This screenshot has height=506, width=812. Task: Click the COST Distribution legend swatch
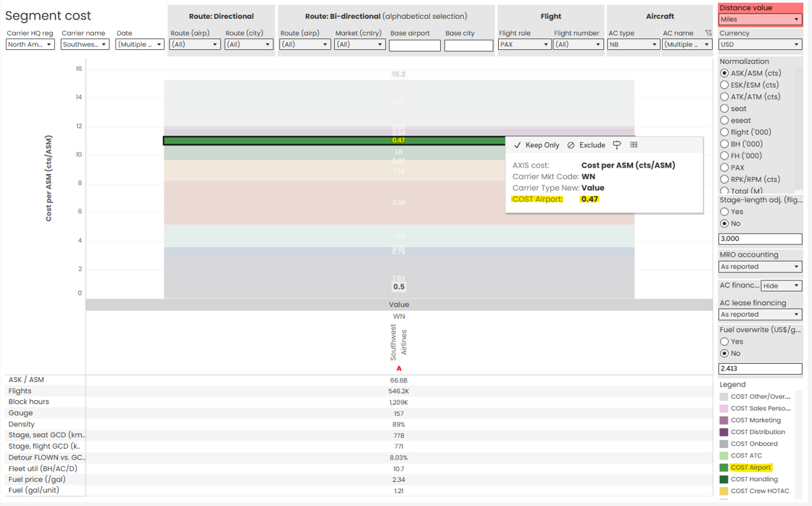click(x=724, y=432)
